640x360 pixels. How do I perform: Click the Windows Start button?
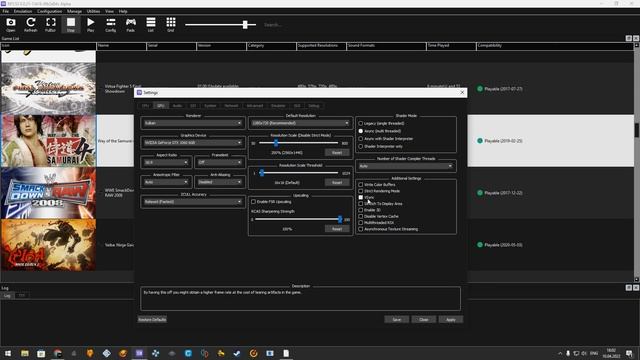tap(8, 353)
